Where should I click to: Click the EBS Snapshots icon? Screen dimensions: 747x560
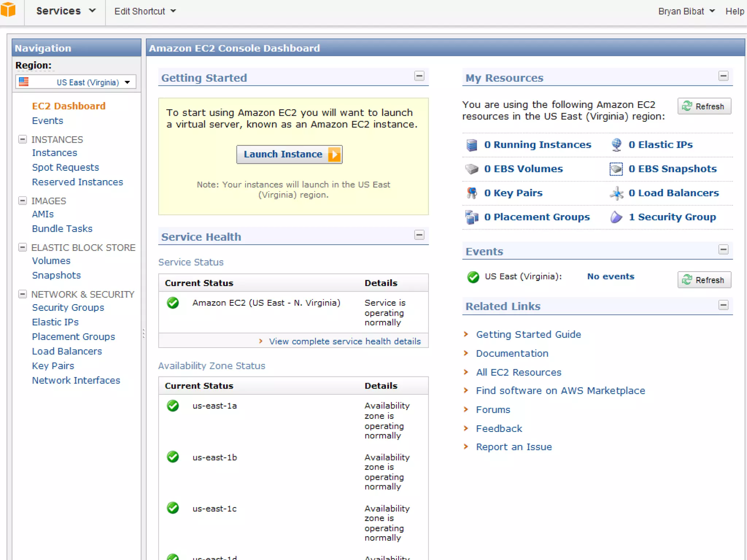(616, 169)
